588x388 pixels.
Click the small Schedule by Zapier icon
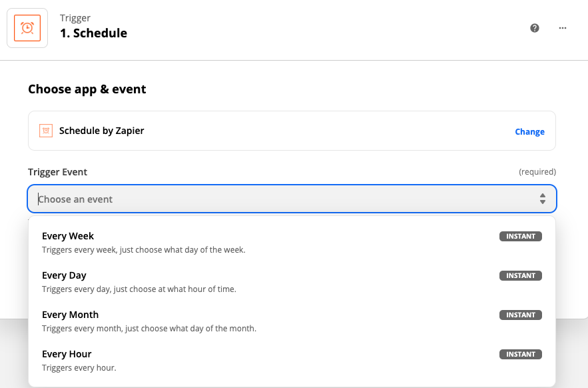[x=46, y=131]
